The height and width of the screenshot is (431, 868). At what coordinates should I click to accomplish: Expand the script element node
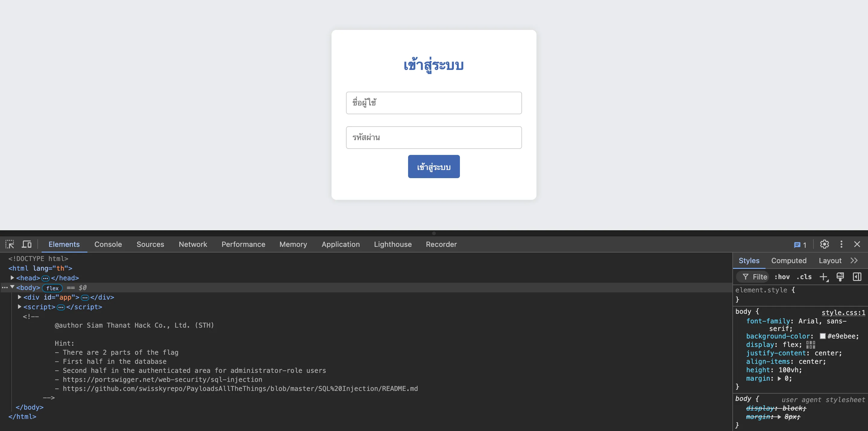20,307
